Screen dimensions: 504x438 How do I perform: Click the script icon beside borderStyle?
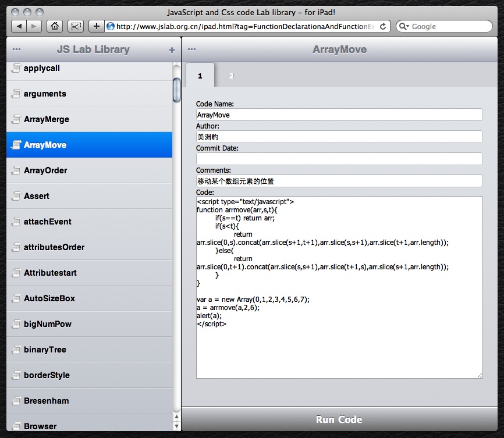tap(16, 375)
